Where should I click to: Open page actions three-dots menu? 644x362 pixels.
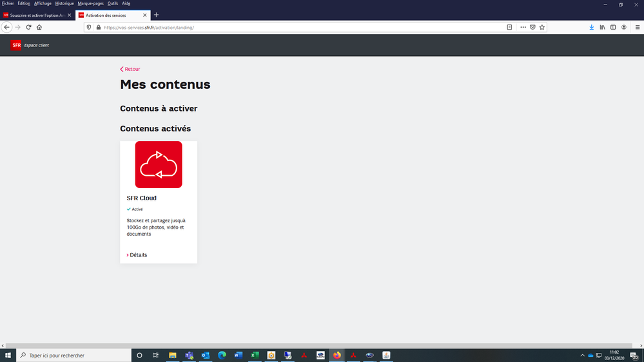(523, 27)
